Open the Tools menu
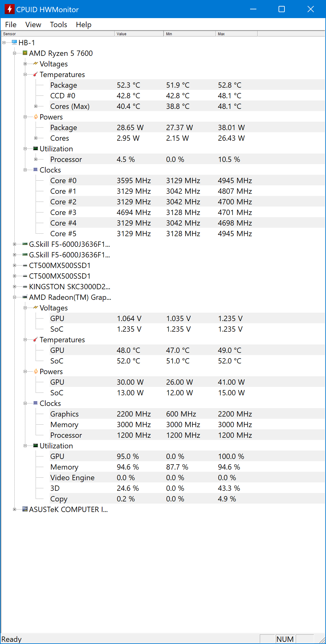Viewport: 326px width, 644px height. (58, 25)
